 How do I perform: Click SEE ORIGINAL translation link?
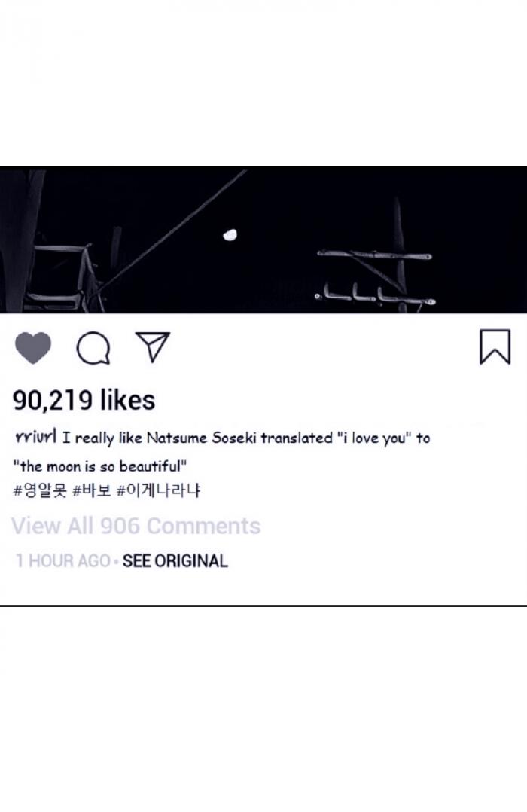coord(175,560)
